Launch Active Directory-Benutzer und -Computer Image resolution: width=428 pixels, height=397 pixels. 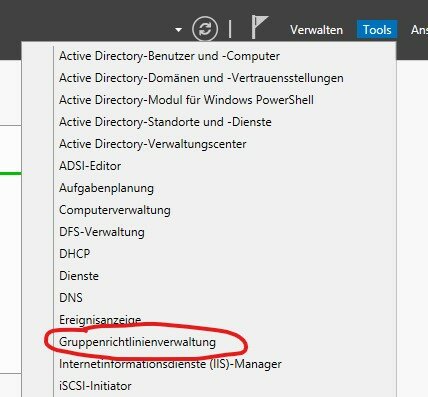click(x=169, y=56)
